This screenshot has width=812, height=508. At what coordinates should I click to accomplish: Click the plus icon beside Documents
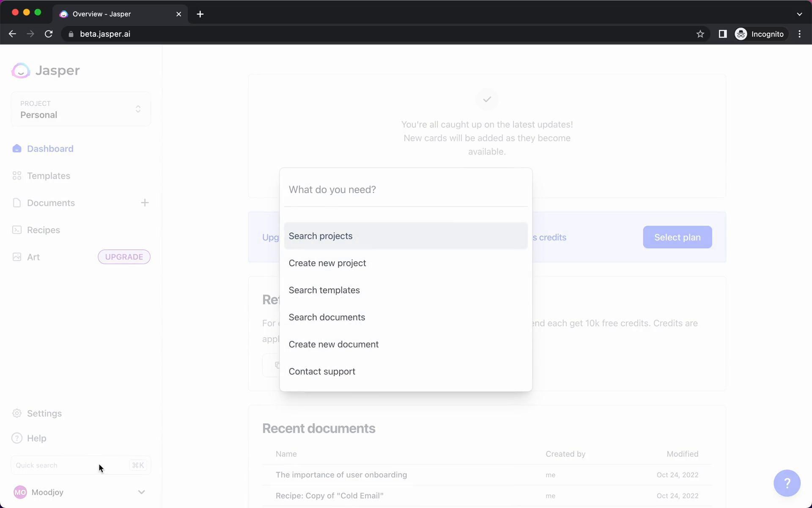[x=145, y=203]
